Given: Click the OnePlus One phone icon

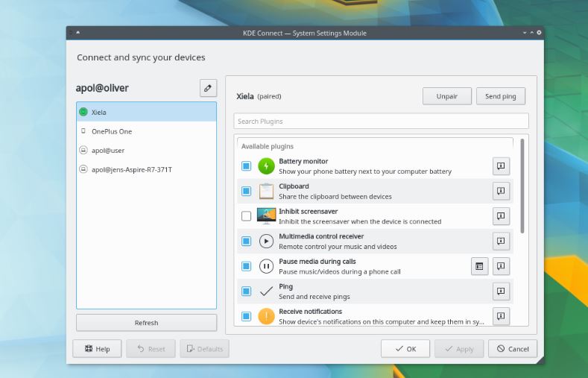Looking at the screenshot, I should click(x=83, y=131).
